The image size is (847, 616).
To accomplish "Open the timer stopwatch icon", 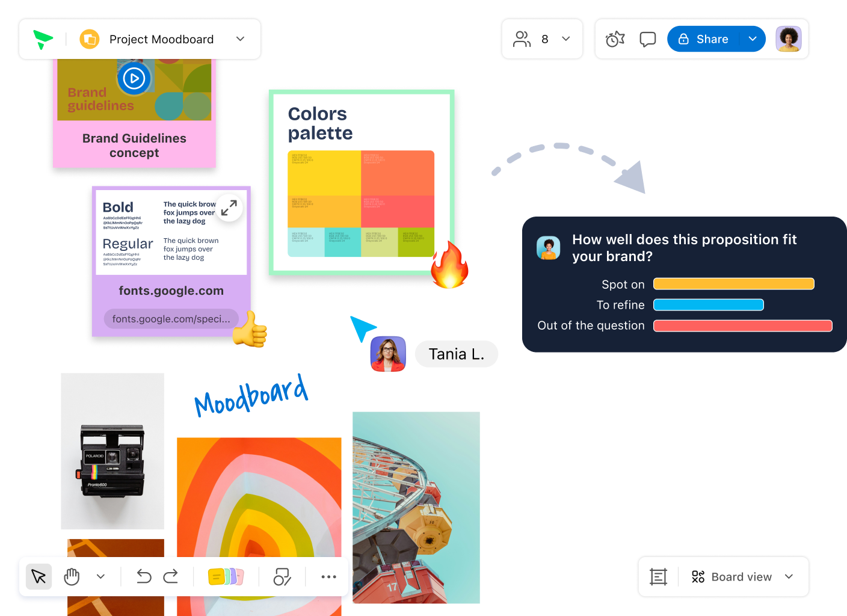I will tap(615, 39).
